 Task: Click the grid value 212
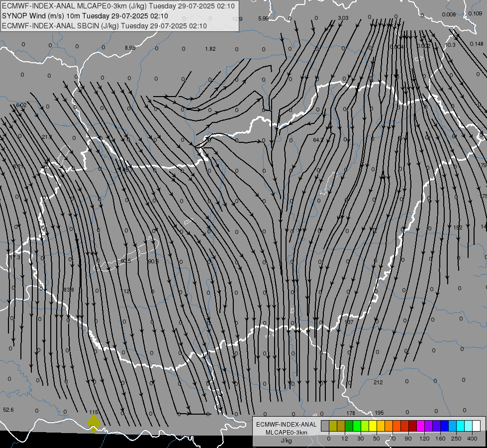378,382
